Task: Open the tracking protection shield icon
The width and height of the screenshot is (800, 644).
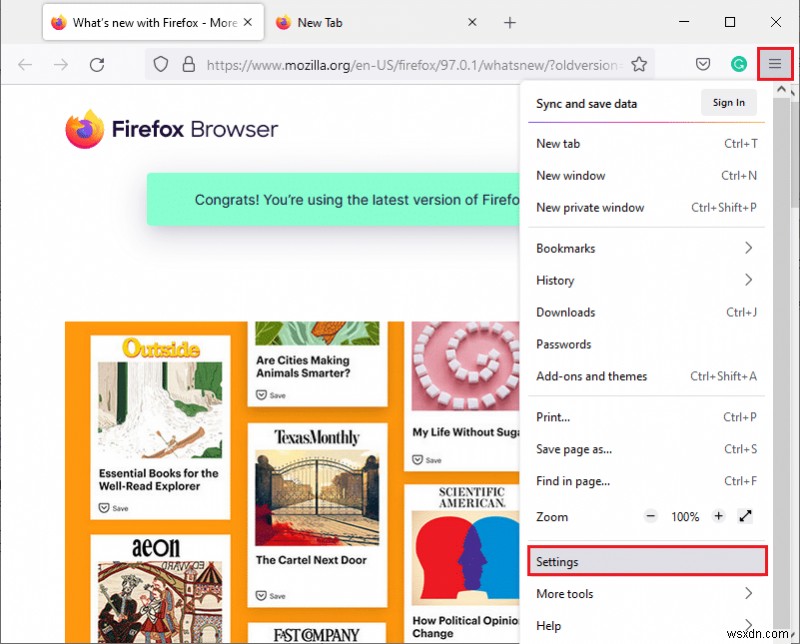Action: 161,63
